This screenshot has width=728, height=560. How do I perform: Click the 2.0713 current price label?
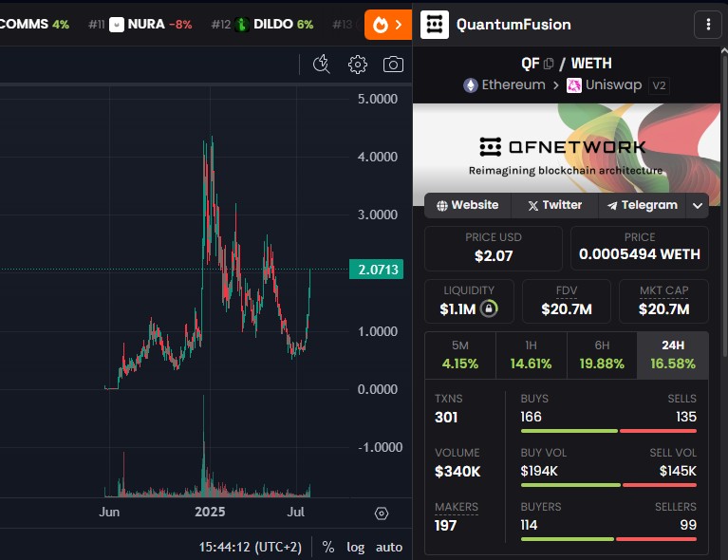376,270
